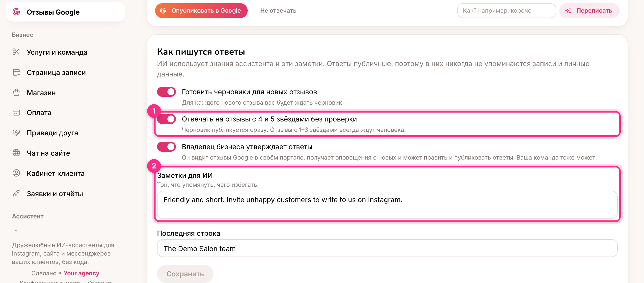Toggle Владелец бизнеса утверждает ответы switch

[166, 147]
